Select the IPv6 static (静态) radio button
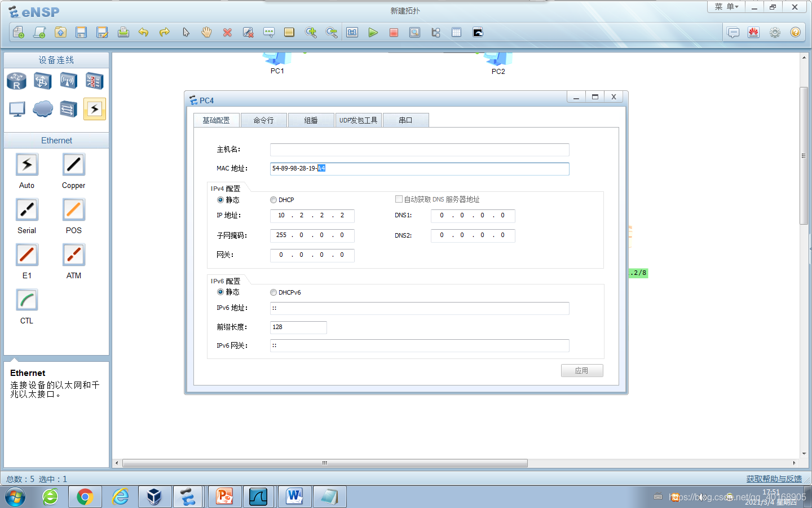The image size is (812, 508). [220, 292]
